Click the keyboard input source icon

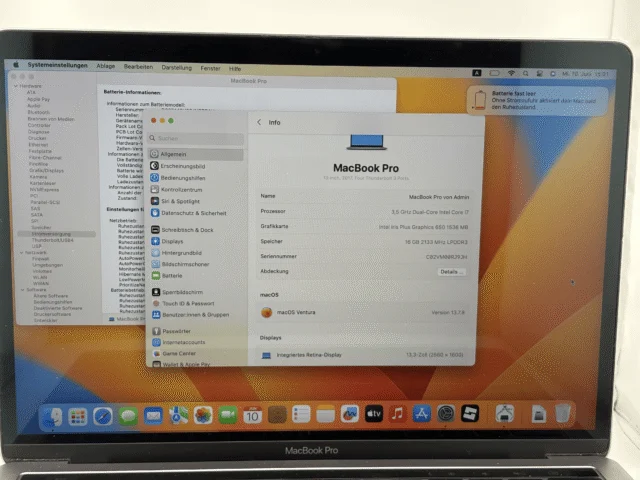[477, 73]
